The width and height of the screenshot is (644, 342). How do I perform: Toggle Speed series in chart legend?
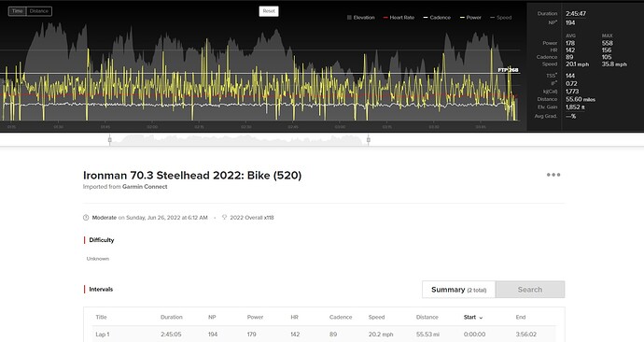pos(500,18)
